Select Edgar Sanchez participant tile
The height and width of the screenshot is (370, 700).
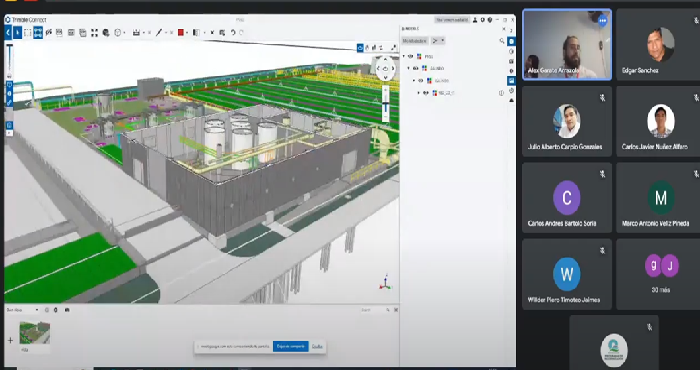[660, 45]
